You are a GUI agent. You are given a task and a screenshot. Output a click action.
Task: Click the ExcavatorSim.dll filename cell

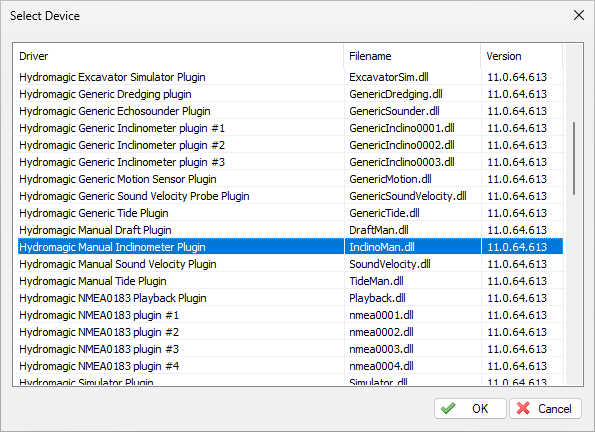(x=412, y=77)
